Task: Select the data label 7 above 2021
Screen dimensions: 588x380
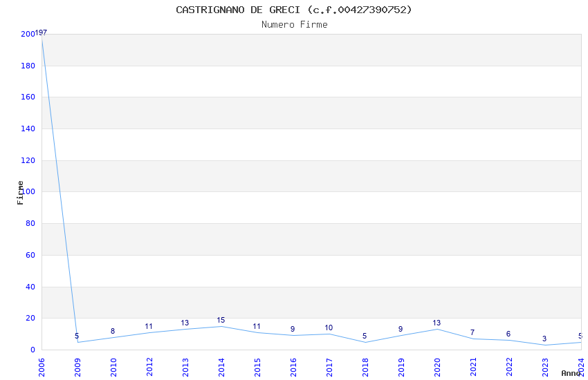Action: (x=472, y=332)
